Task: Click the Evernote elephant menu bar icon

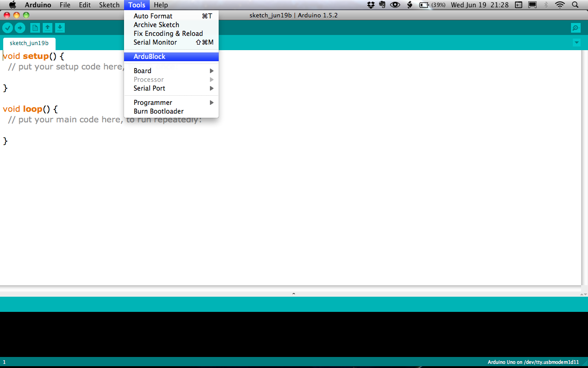Action: click(x=382, y=5)
